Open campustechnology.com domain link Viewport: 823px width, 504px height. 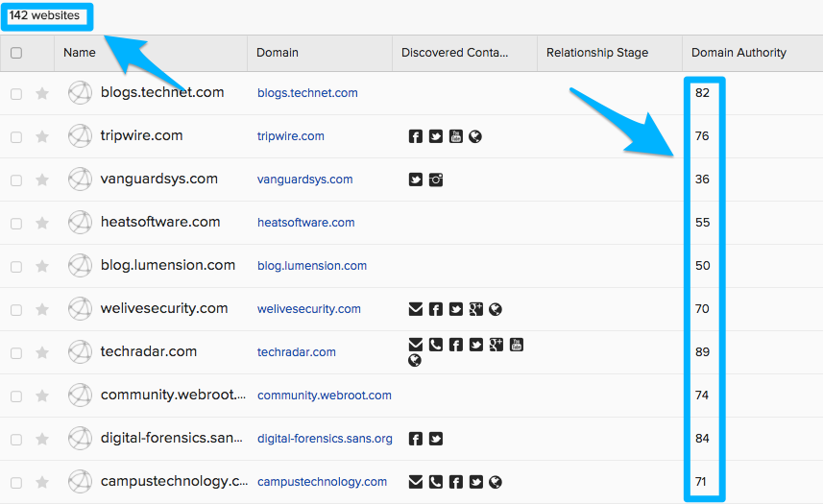tap(323, 482)
